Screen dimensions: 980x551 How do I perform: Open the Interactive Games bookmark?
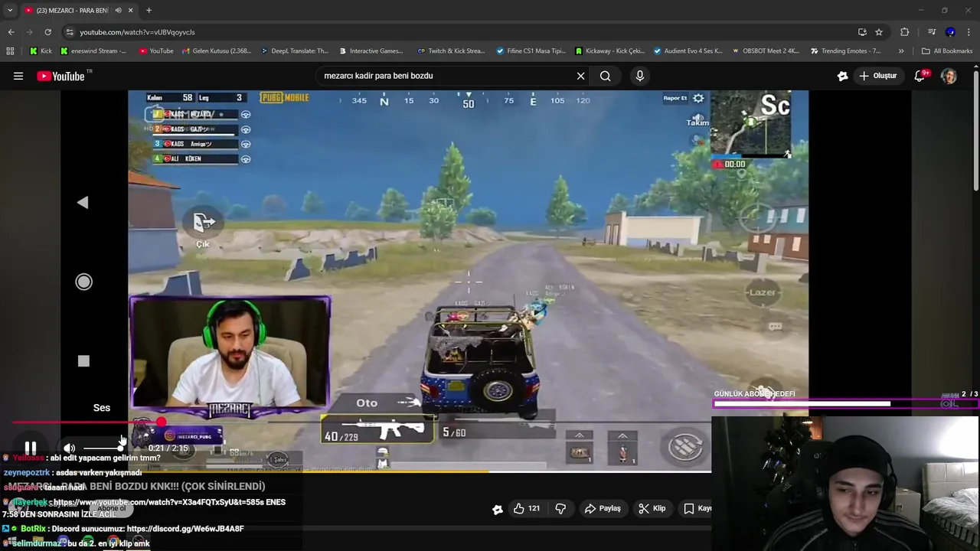[x=371, y=51]
